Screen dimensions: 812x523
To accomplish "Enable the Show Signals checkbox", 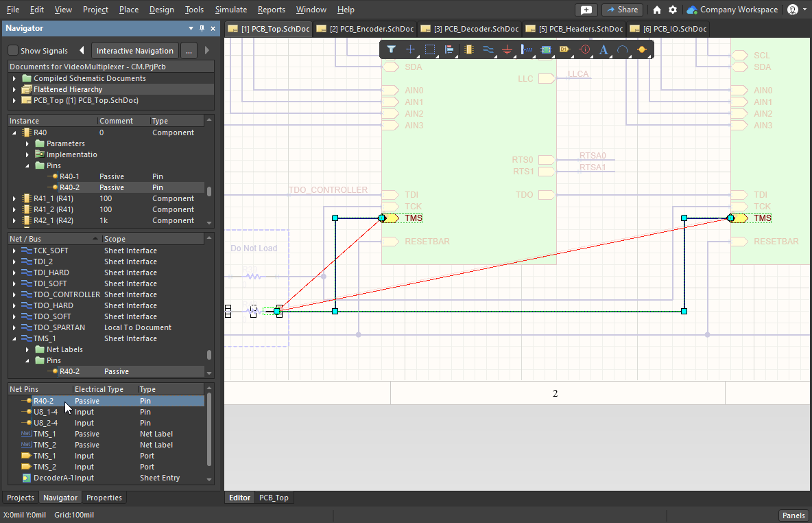I will coord(13,51).
